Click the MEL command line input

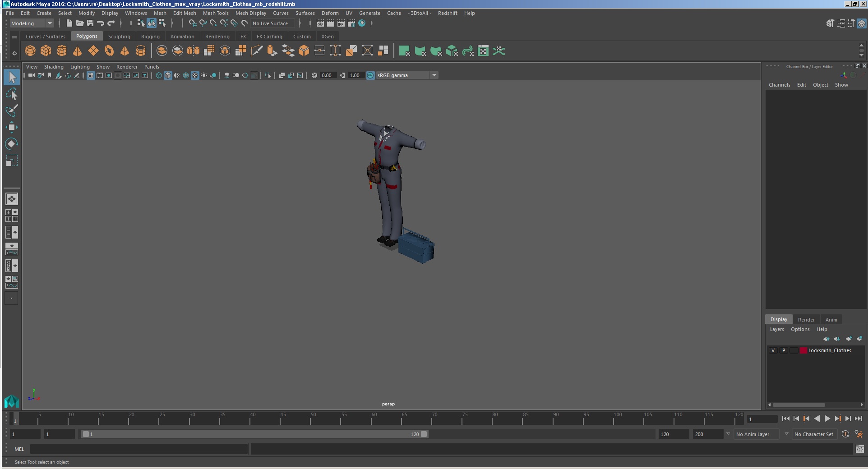click(x=139, y=449)
